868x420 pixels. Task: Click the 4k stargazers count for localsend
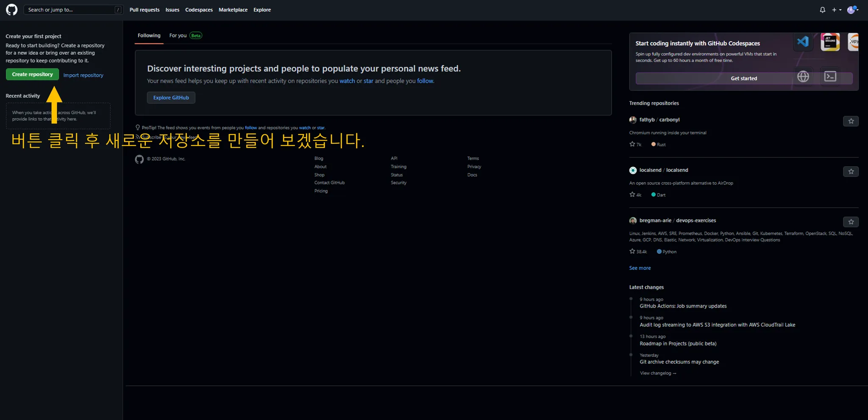(635, 195)
